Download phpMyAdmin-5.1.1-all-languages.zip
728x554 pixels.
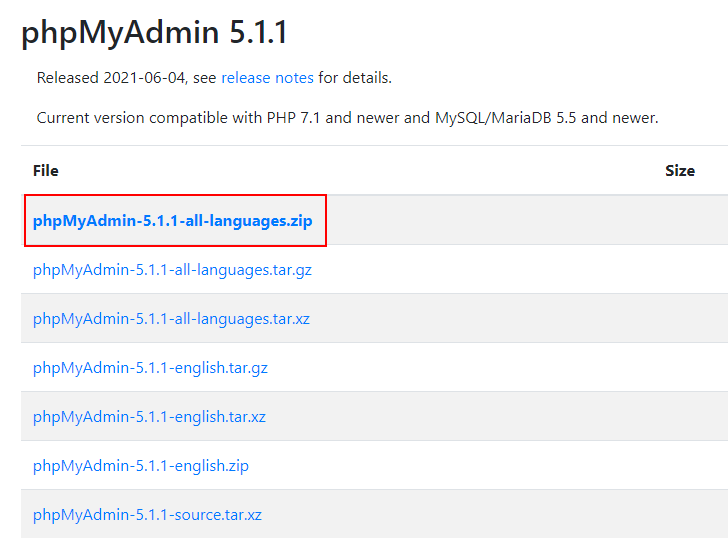click(173, 221)
